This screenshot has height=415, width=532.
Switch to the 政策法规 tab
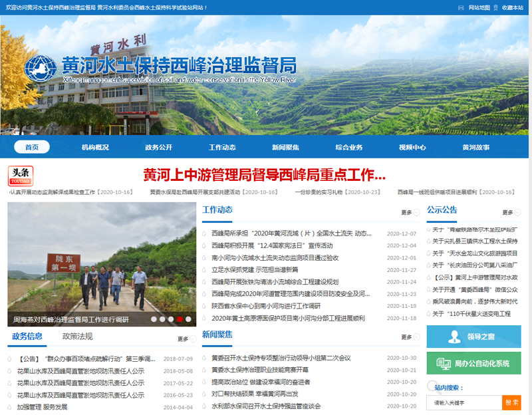[77, 337]
